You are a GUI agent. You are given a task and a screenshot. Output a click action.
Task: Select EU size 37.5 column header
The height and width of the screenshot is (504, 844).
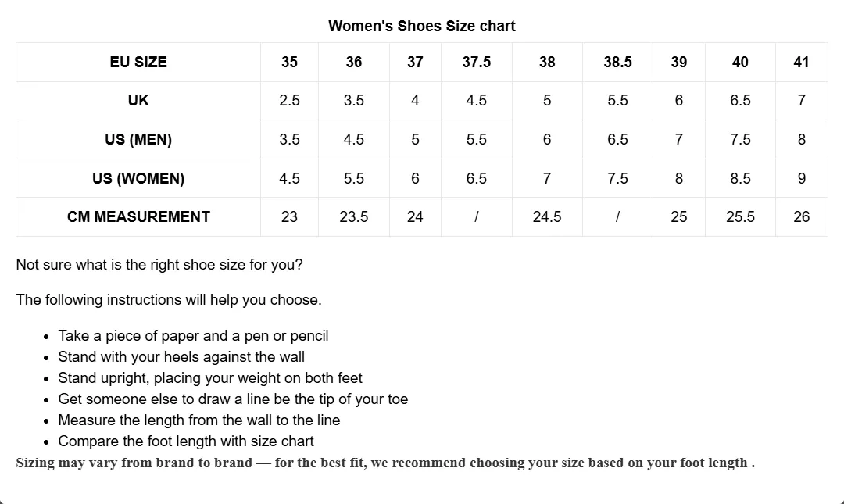point(476,62)
